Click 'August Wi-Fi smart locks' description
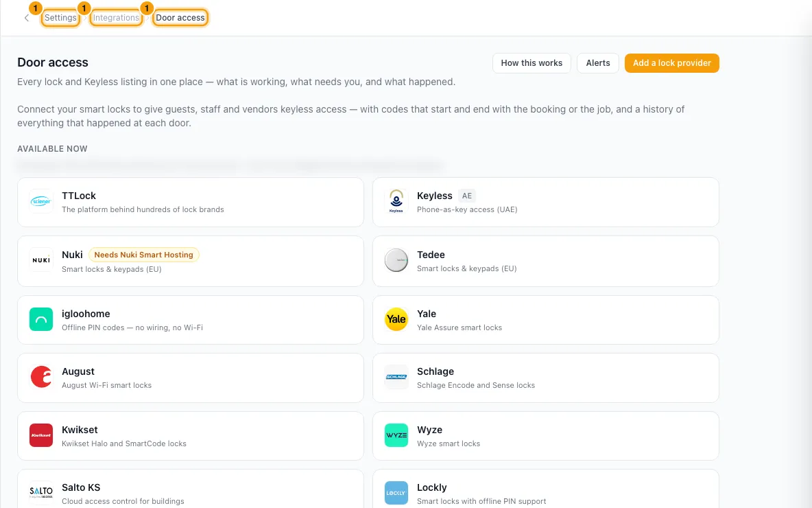This screenshot has width=812, height=508. (107, 385)
